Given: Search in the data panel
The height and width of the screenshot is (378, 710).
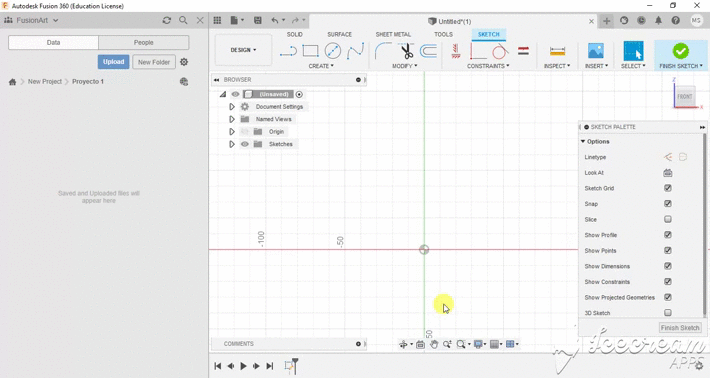Looking at the screenshot, I should (x=183, y=20).
